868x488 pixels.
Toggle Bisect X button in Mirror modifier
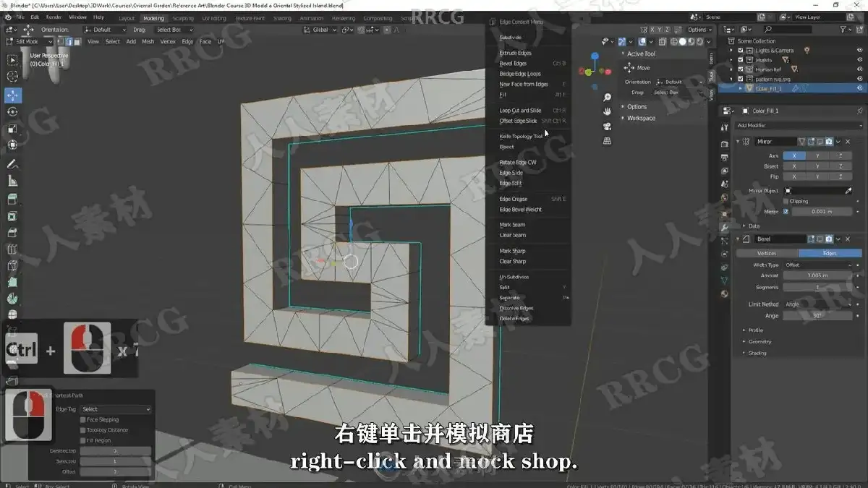point(794,166)
